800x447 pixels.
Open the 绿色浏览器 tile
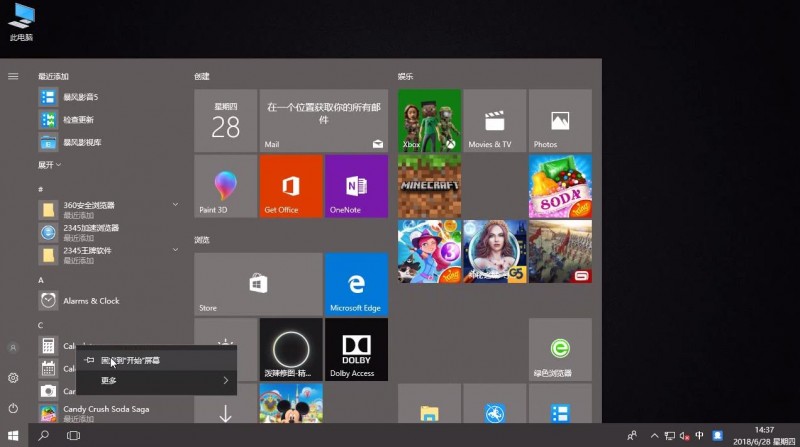(x=560, y=350)
